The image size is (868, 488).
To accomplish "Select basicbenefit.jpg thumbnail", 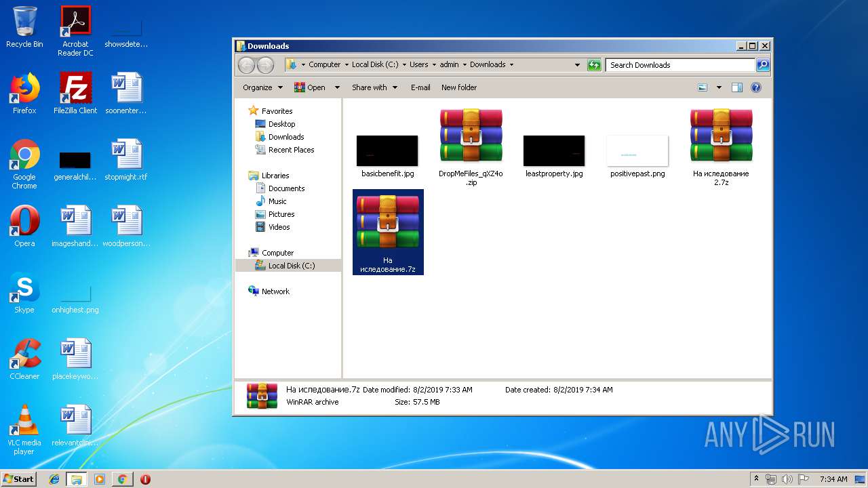I will point(387,156).
